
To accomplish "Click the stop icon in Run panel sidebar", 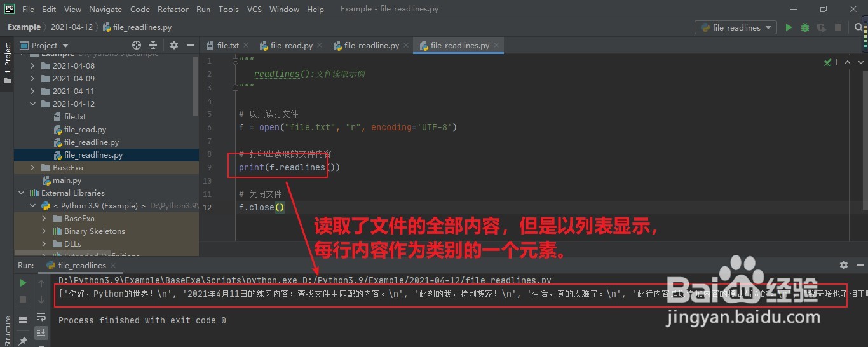I will (23, 299).
